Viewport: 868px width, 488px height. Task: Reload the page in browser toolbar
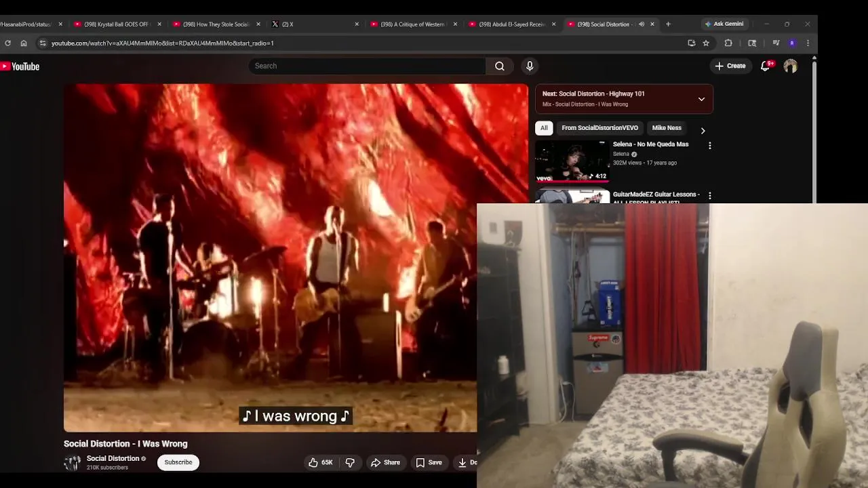(x=7, y=43)
